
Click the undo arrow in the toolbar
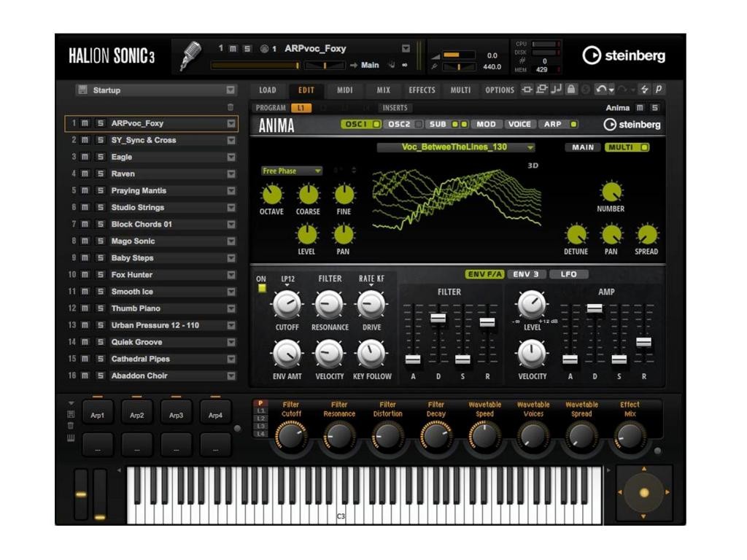point(601,89)
